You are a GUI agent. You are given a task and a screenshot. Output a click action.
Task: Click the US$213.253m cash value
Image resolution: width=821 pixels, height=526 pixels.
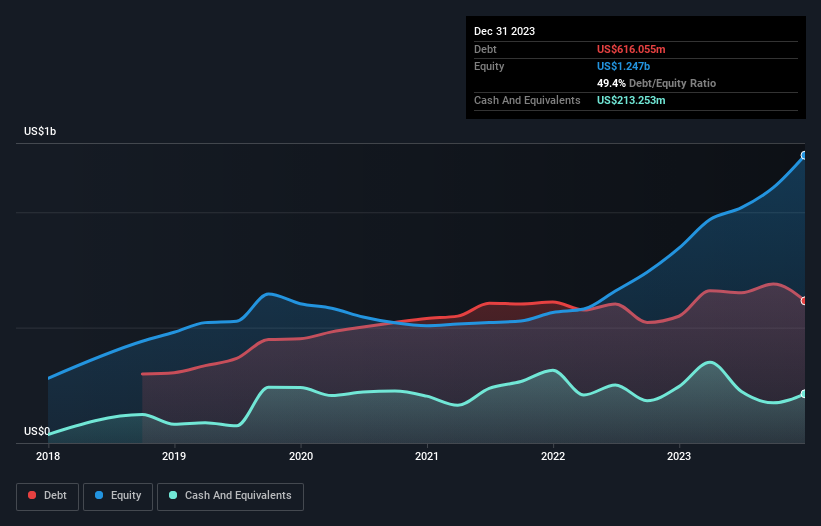pos(631,100)
